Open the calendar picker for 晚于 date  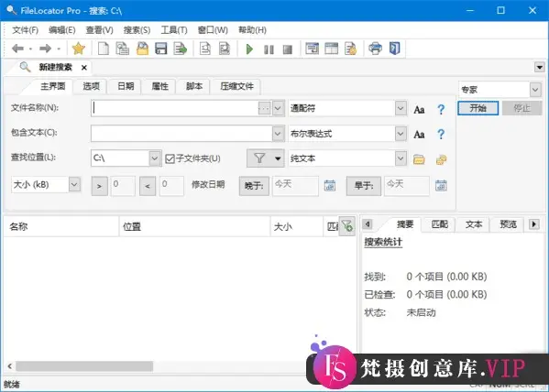coord(329,185)
